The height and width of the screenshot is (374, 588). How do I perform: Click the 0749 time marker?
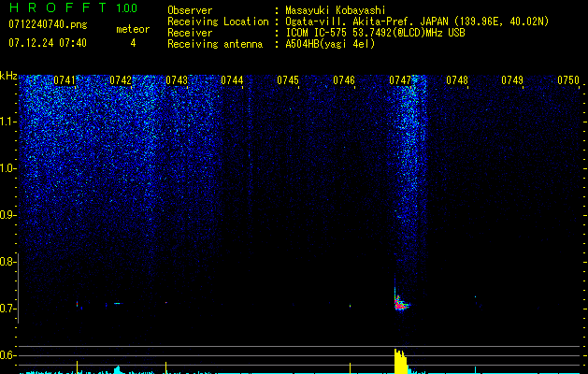click(x=512, y=80)
